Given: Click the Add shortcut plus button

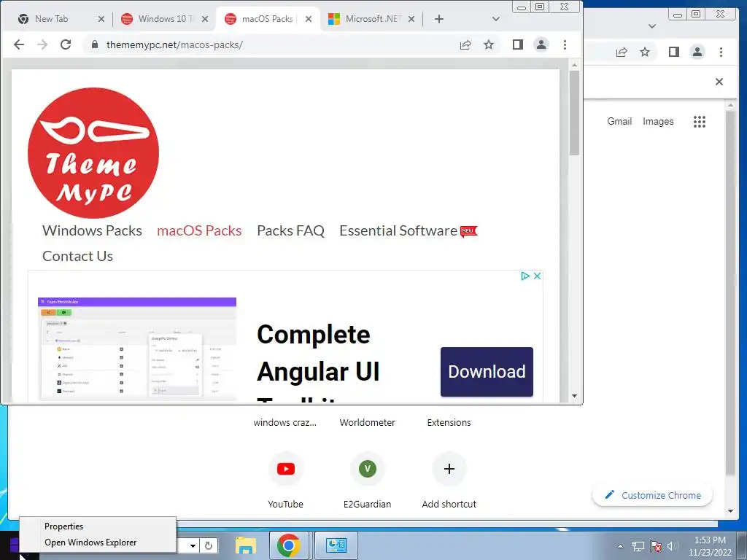Looking at the screenshot, I should [x=449, y=469].
